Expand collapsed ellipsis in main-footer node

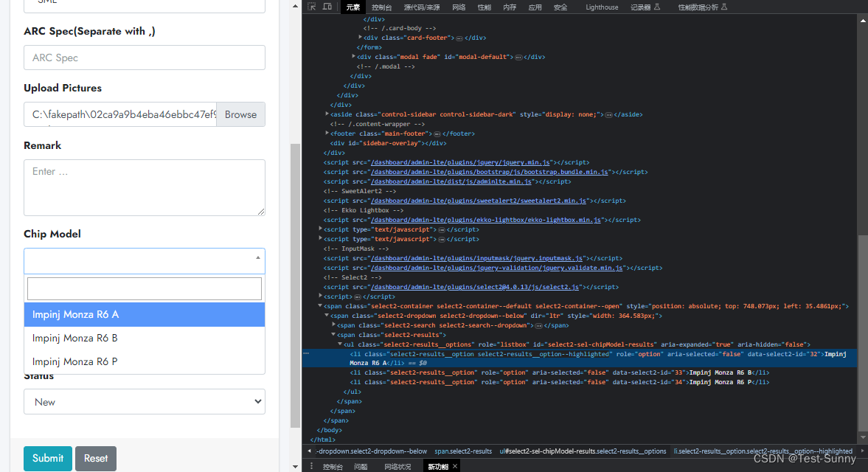[x=437, y=134]
